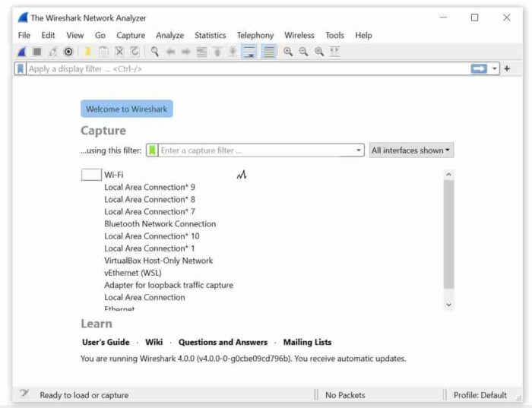Select Local Area Connection* 7 interface
Viewport: 532px width, 408px height.
[150, 212]
